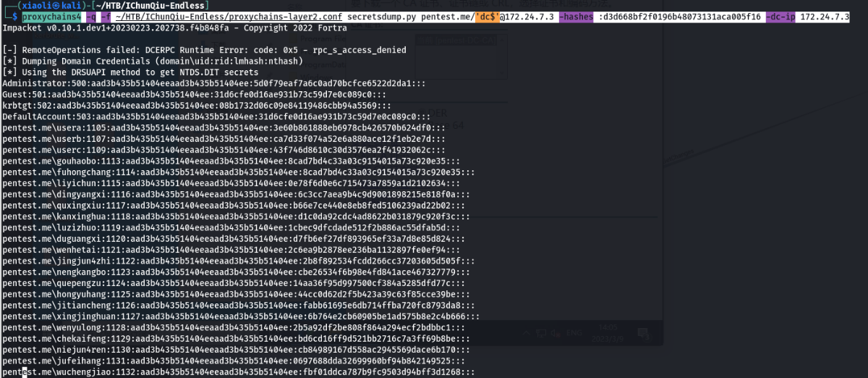The image size is (868, 378).
Task: Click the prompt path '~/HTB/IChunQiu-Endless'
Action: click(x=150, y=5)
